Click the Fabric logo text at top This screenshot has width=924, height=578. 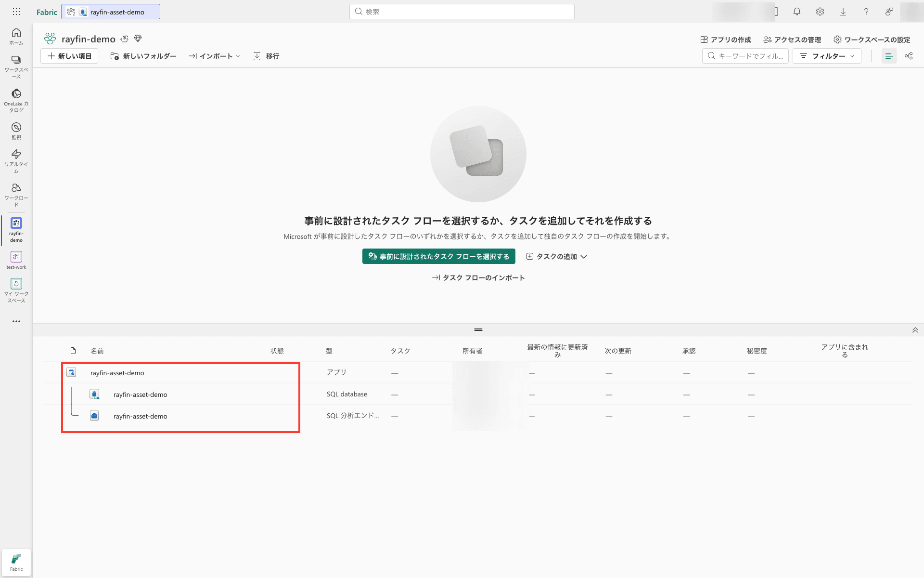tap(47, 12)
